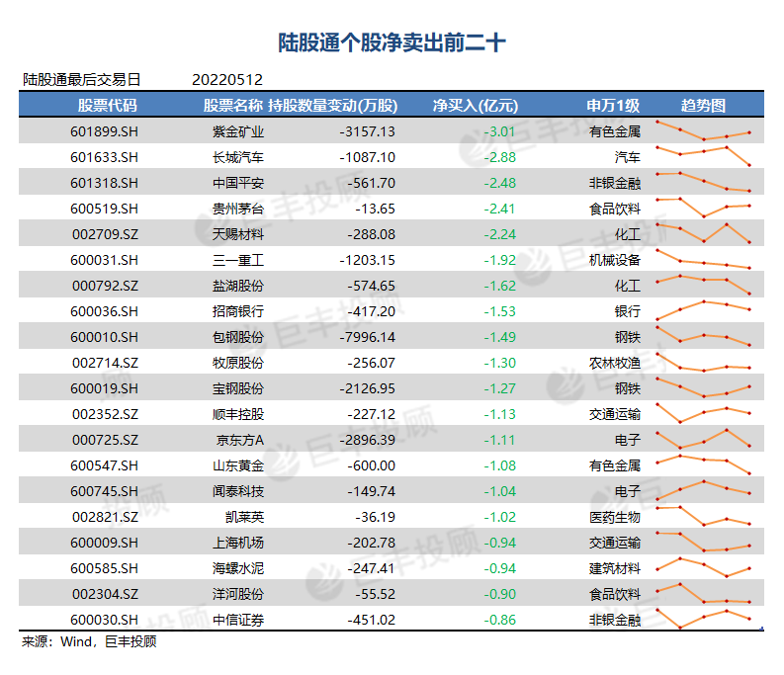Image resolution: width=784 pixels, height=675 pixels.
Task: Click the 贵州茅台 stock name
Action: 238,209
